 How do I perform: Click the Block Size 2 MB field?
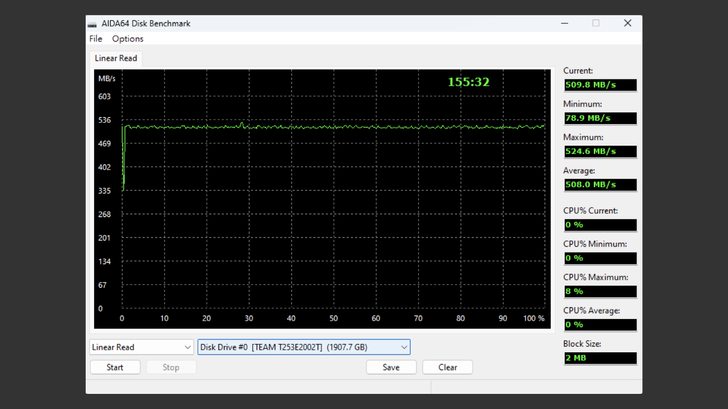599,358
